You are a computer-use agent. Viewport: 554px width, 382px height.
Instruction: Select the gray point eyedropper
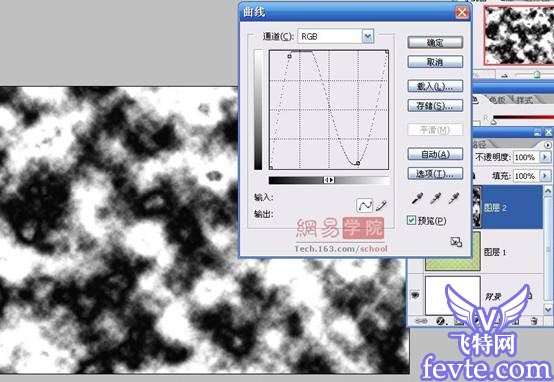point(435,199)
